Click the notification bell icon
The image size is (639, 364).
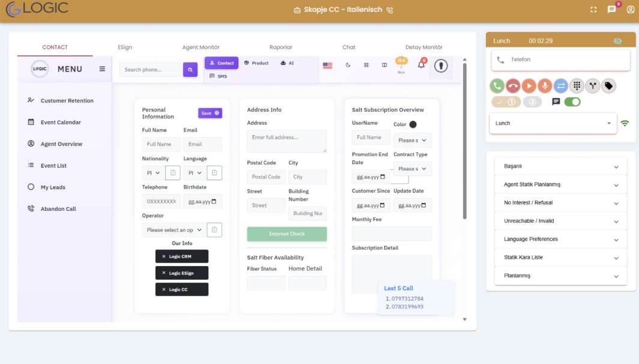coord(421,65)
